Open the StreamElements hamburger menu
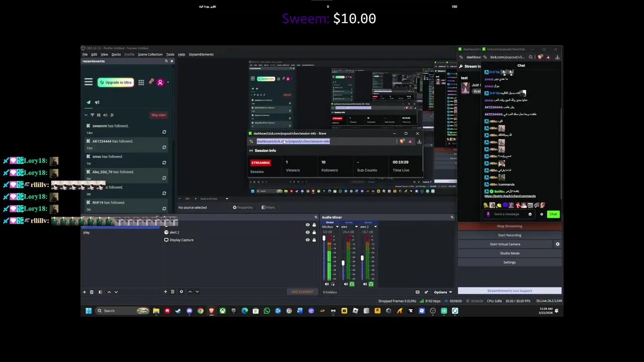 (x=89, y=82)
